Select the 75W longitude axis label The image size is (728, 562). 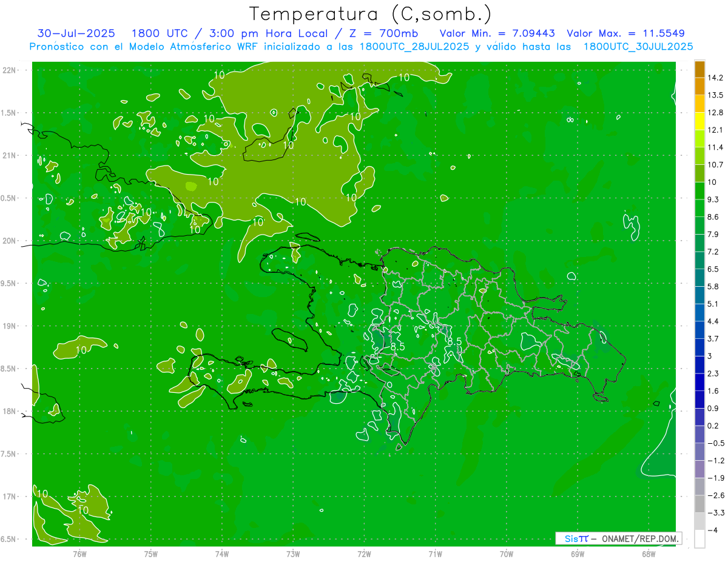pyautogui.click(x=150, y=554)
